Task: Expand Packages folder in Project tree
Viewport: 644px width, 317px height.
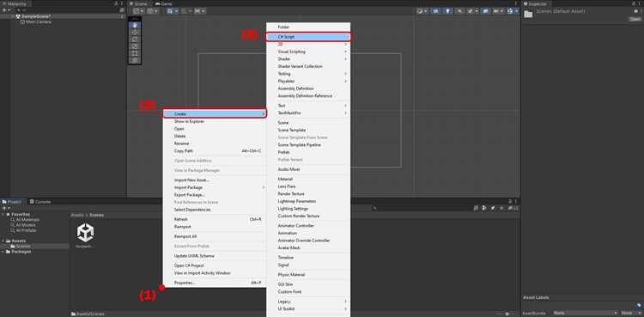Action: coord(3,252)
